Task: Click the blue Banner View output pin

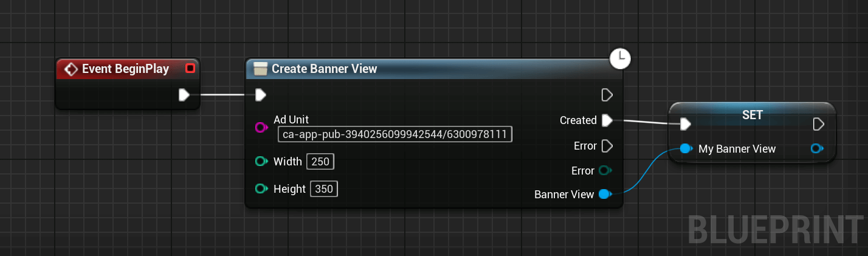Action: 605,195
